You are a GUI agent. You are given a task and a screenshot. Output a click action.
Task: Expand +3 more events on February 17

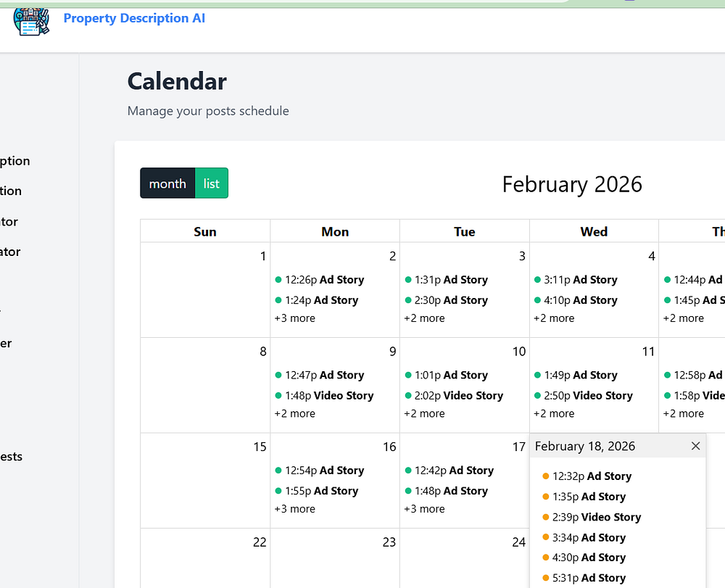coord(424,508)
